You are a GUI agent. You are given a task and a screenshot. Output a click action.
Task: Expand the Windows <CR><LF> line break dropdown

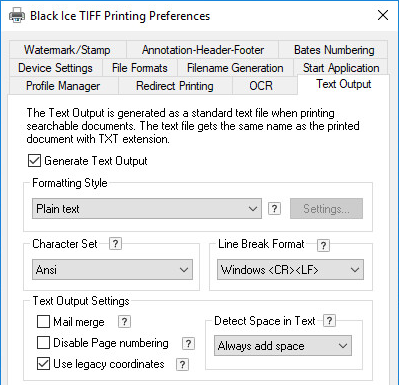point(290,269)
